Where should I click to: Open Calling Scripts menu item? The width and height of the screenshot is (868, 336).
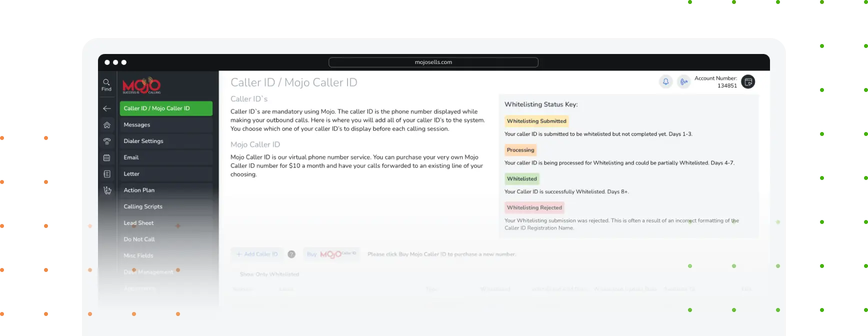[x=166, y=206]
